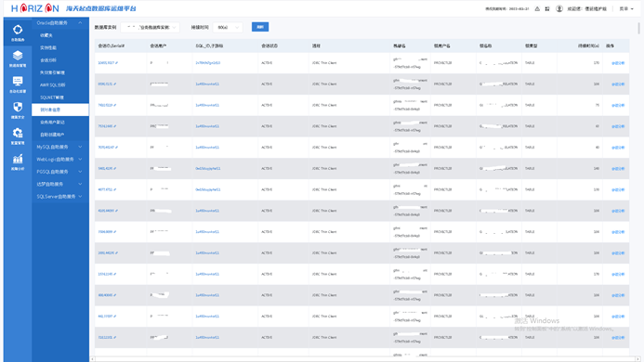644x362 pixels.
Task: Click the warning triangle alert icon in header
Action: point(537,8)
